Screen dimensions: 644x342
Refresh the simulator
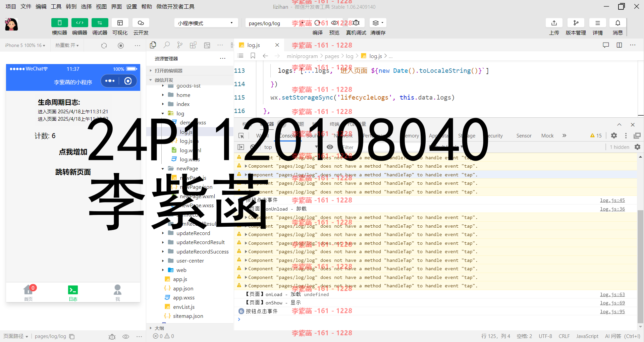(104, 45)
